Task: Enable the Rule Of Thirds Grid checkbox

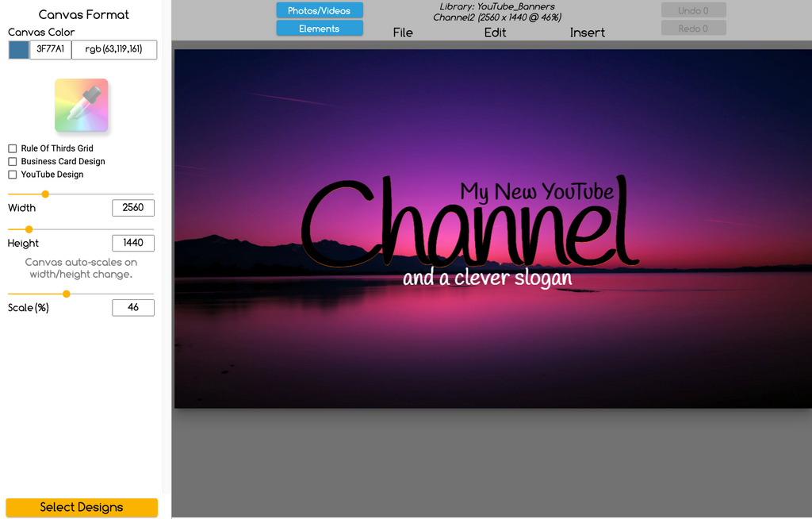Action: click(x=13, y=148)
